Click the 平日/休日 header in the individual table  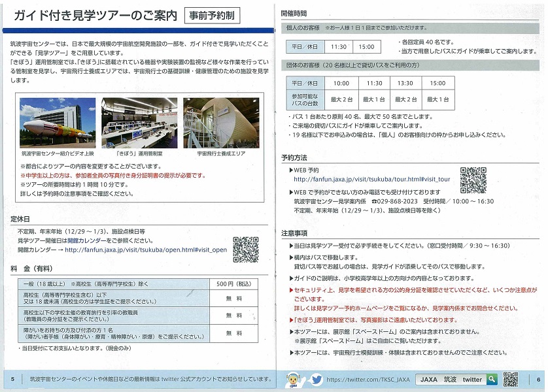(305, 47)
